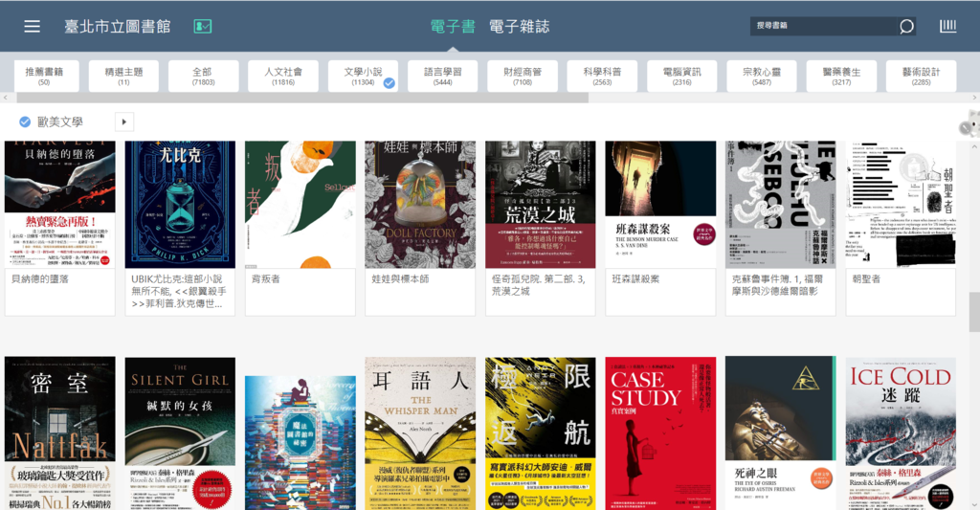
Task: Open the 耳語人 Whisper Man cover
Action: pyautogui.click(x=420, y=433)
